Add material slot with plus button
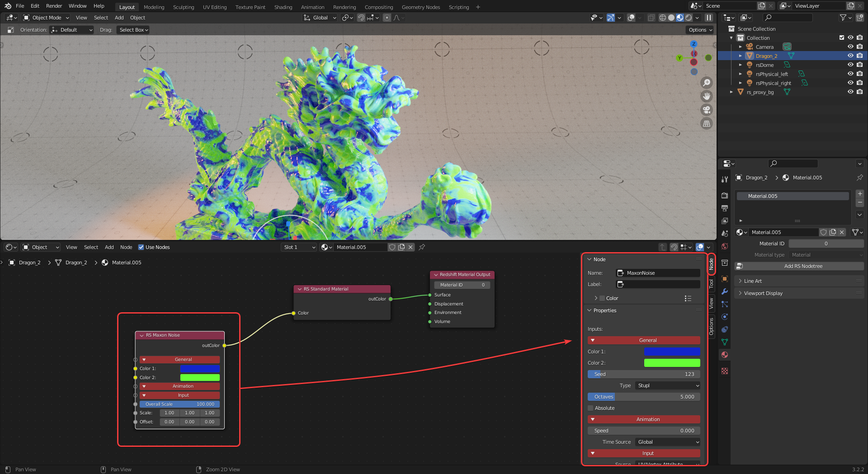This screenshot has width=868, height=474. point(860,194)
